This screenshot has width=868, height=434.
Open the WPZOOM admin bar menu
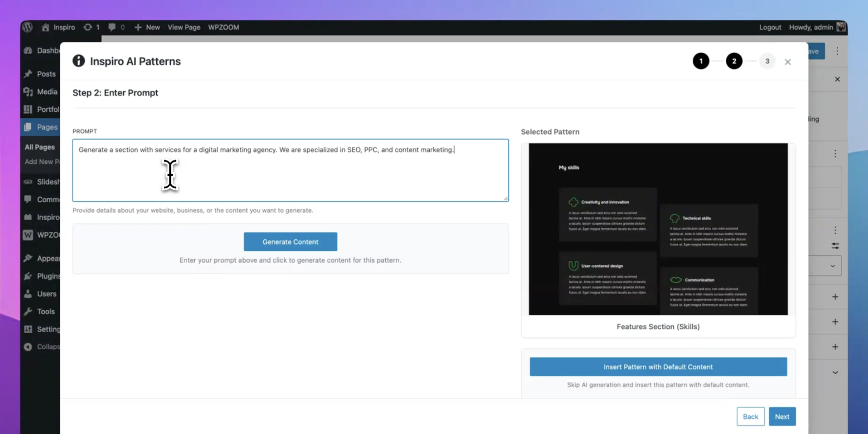pyautogui.click(x=224, y=27)
